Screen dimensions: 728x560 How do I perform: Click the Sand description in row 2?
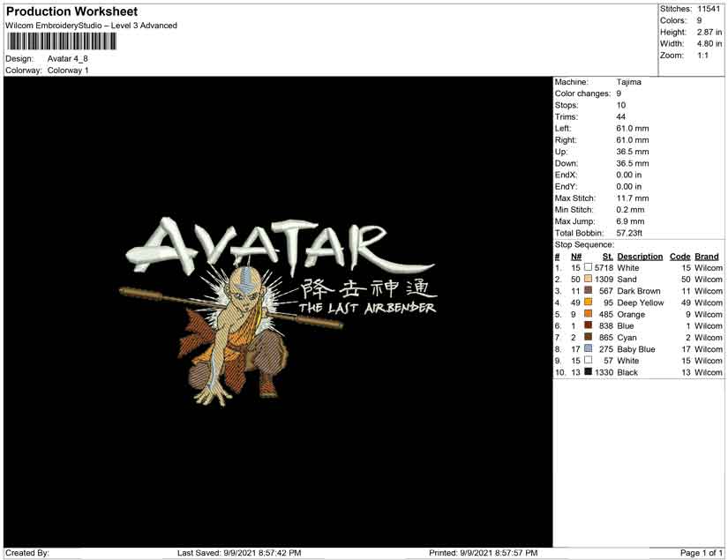pos(627,280)
